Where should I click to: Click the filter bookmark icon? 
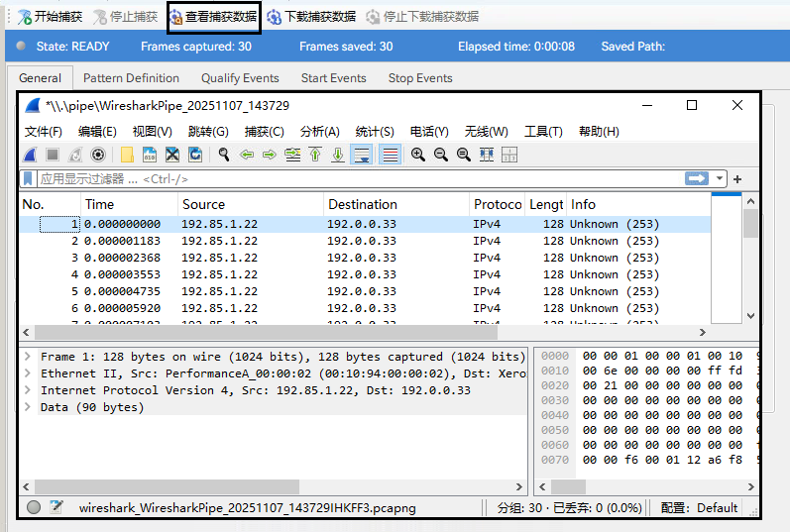click(28, 179)
